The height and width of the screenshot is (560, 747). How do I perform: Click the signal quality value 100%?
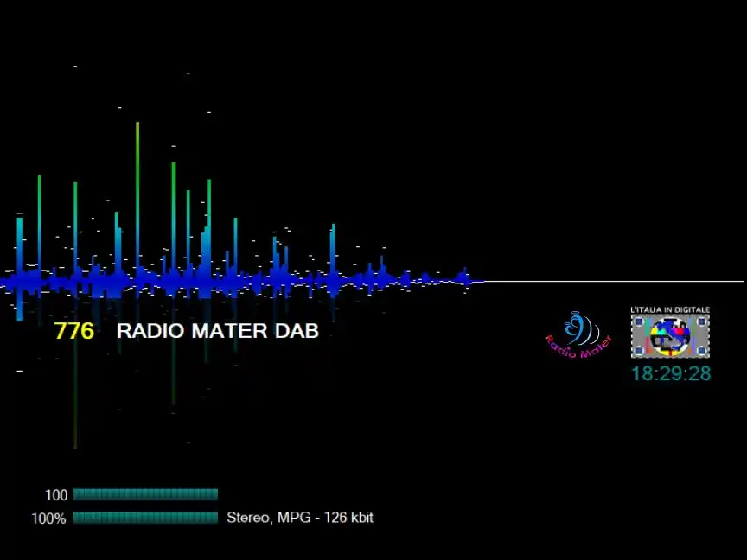(48, 519)
